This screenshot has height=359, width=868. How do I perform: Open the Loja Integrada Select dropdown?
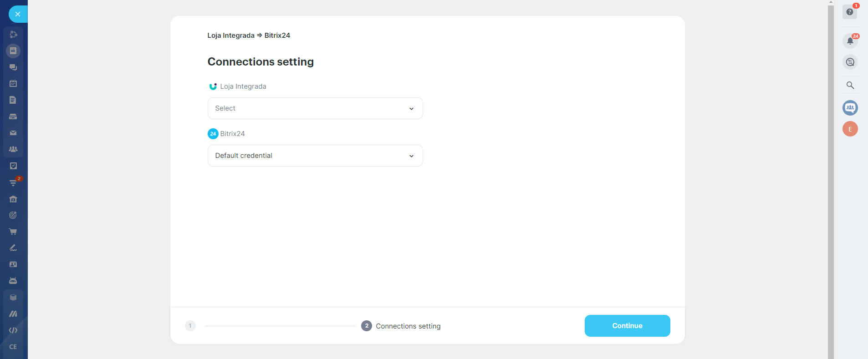(315, 108)
